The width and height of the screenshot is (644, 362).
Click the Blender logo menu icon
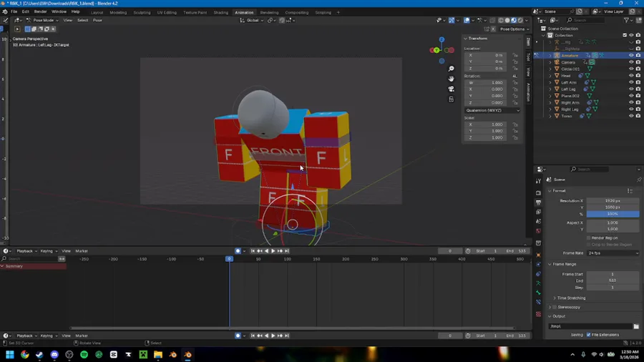coord(4,12)
